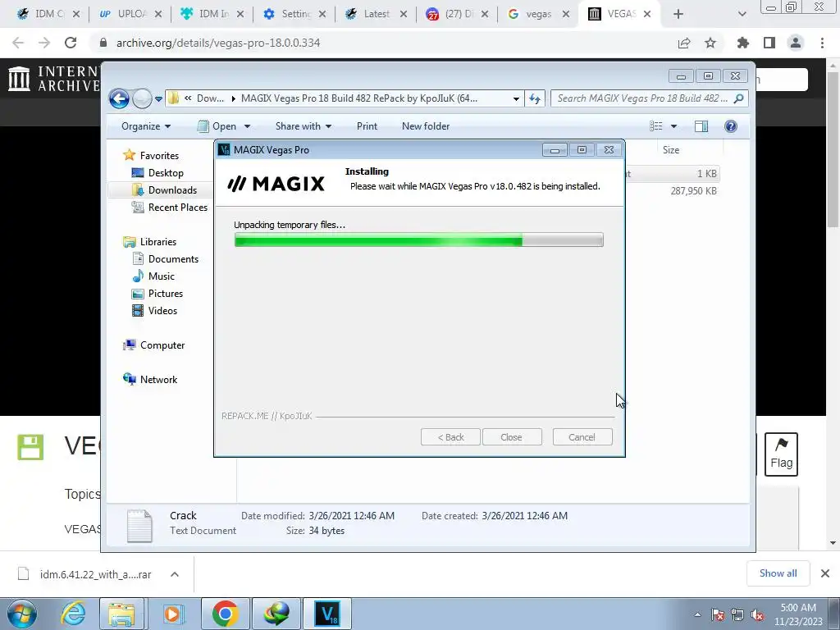This screenshot has width=840, height=630.
Task: Click the 287,950 KB file size cell
Action: click(x=693, y=191)
